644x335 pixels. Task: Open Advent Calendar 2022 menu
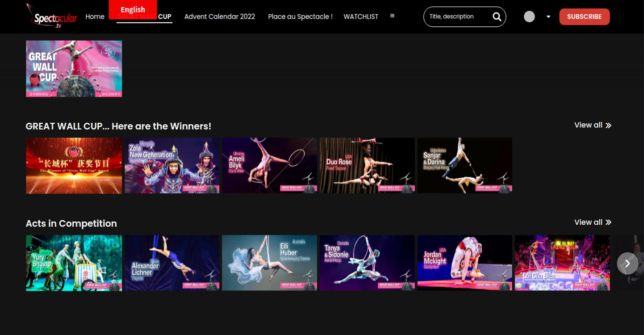(x=220, y=17)
